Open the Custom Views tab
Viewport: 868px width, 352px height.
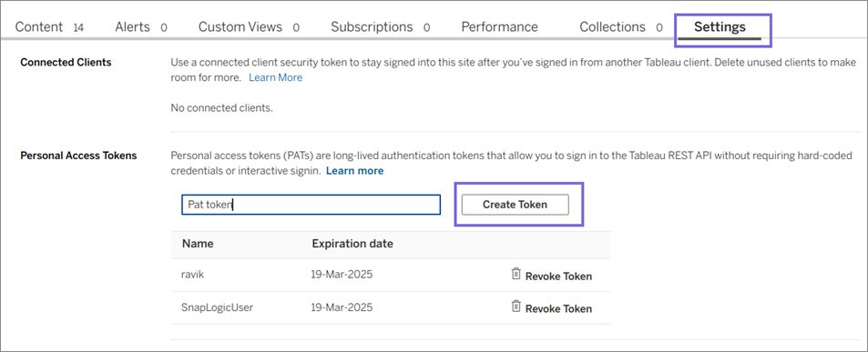click(250, 27)
